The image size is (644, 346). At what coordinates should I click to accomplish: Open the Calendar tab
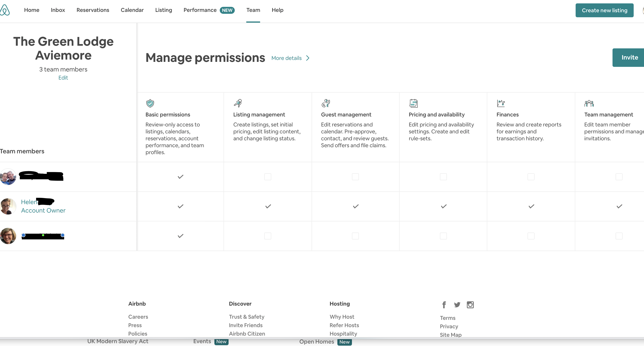[132, 10]
